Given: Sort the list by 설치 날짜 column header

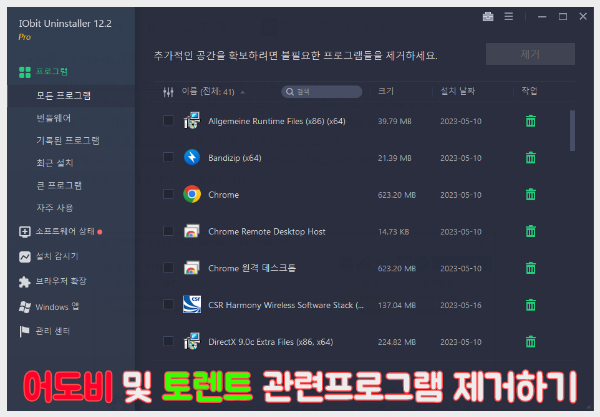Looking at the screenshot, I should click(458, 91).
